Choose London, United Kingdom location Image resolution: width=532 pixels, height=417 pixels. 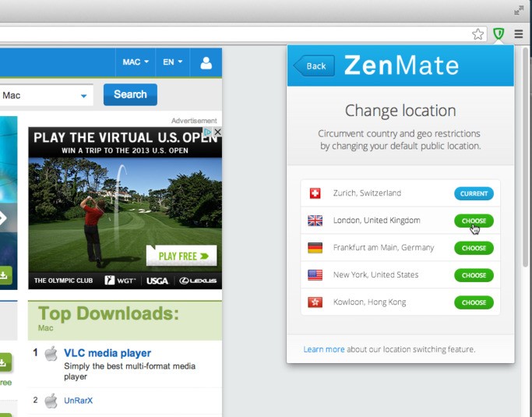474,221
